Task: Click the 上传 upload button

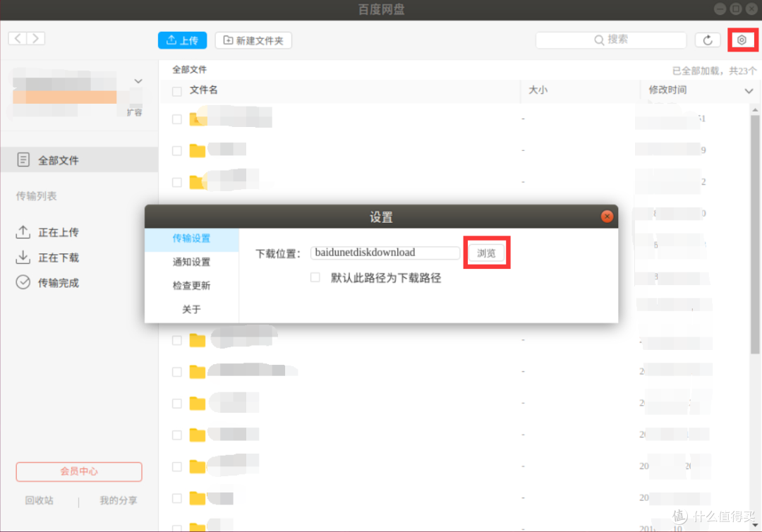Action: coord(182,40)
